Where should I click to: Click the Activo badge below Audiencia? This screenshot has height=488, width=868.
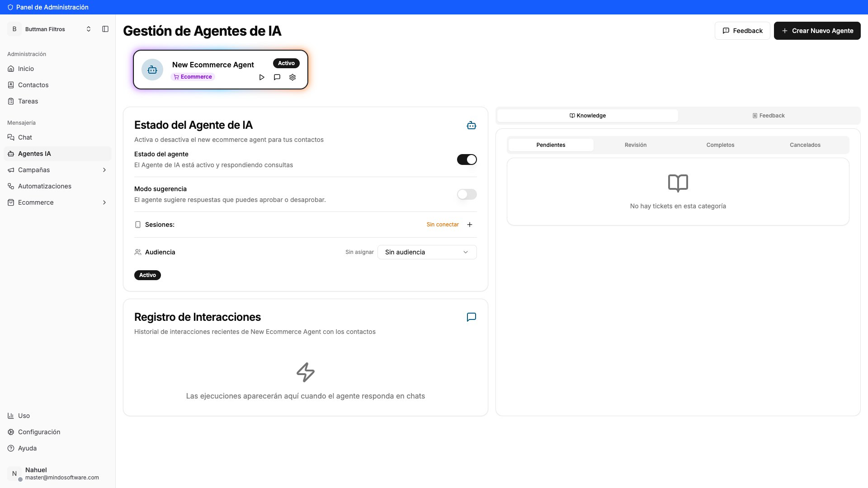(x=147, y=275)
